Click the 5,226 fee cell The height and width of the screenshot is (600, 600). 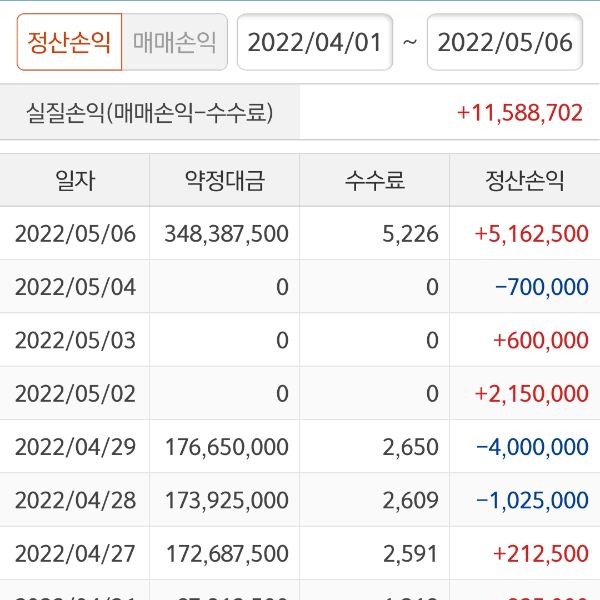pos(410,234)
